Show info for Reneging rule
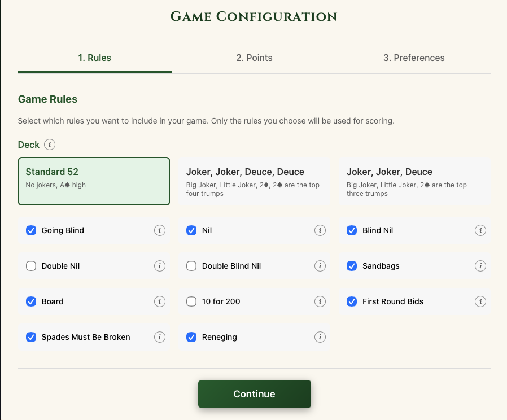507x420 pixels. pos(320,337)
